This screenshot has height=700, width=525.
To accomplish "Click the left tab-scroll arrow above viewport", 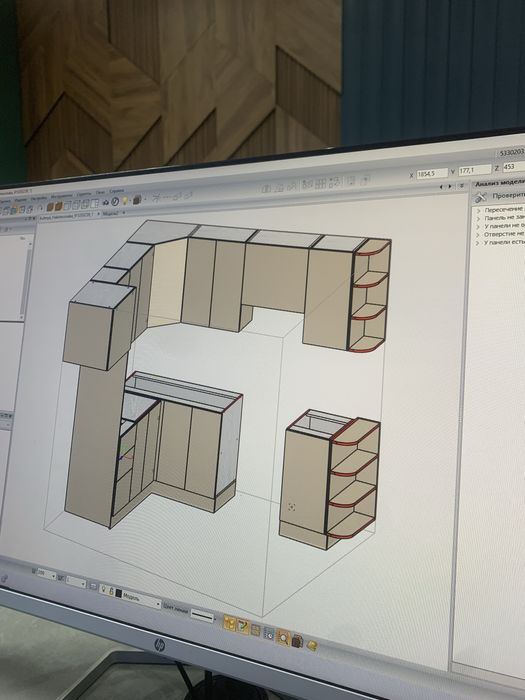I will [x=442, y=187].
